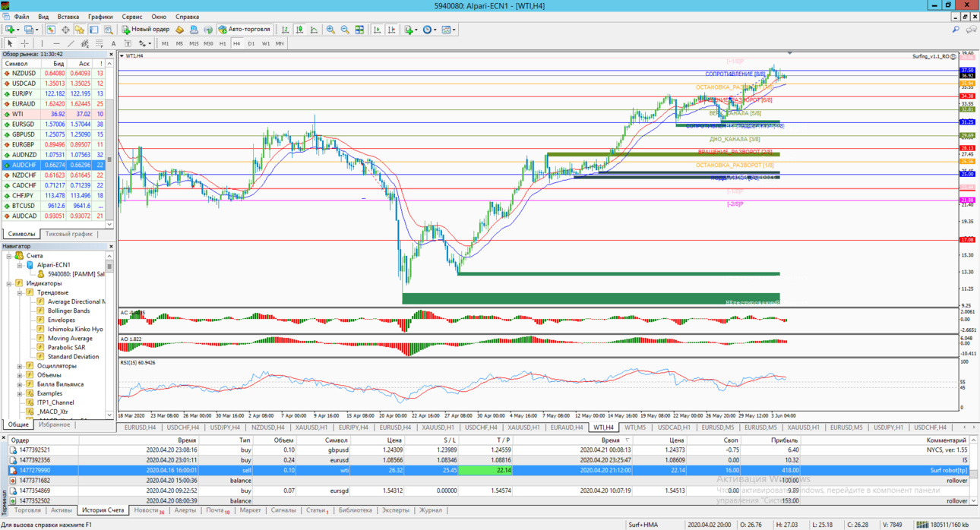Screen dimensions: 980x530
Task: Switch timeframe to D1
Action: coord(251,43)
